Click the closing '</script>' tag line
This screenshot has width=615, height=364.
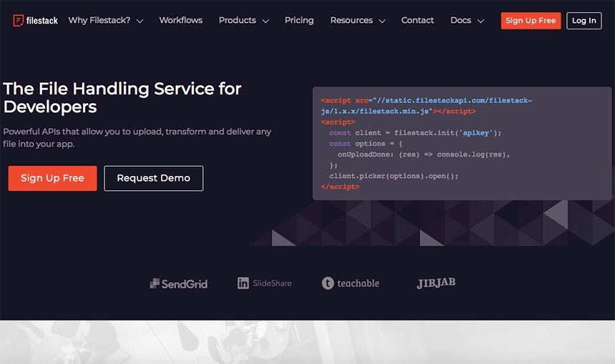pyautogui.click(x=340, y=187)
